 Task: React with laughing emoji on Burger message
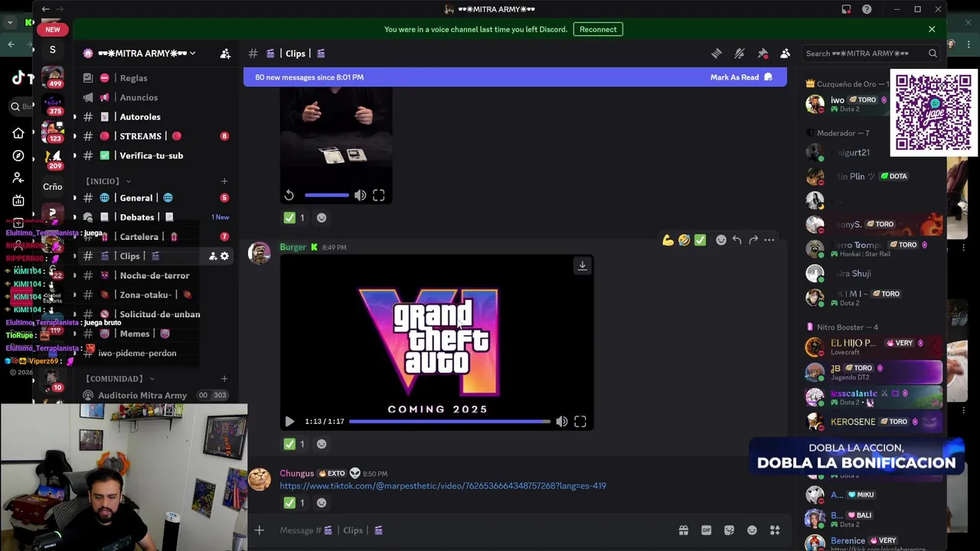point(684,240)
